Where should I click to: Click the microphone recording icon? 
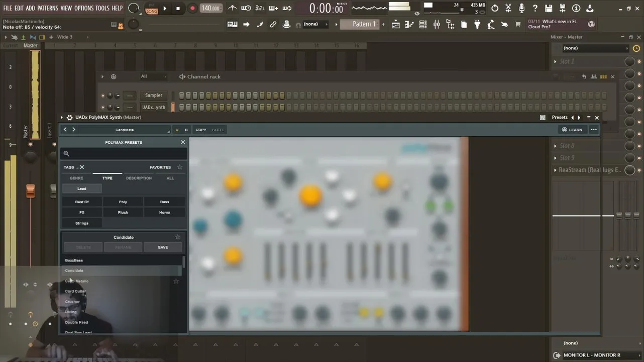tap(522, 8)
